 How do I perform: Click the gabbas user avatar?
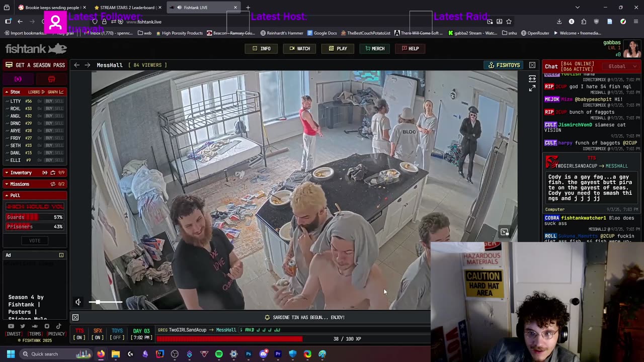[x=632, y=48]
